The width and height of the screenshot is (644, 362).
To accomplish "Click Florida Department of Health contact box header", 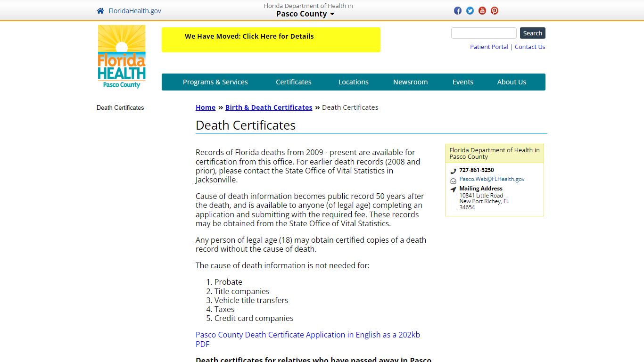I will pos(495,154).
